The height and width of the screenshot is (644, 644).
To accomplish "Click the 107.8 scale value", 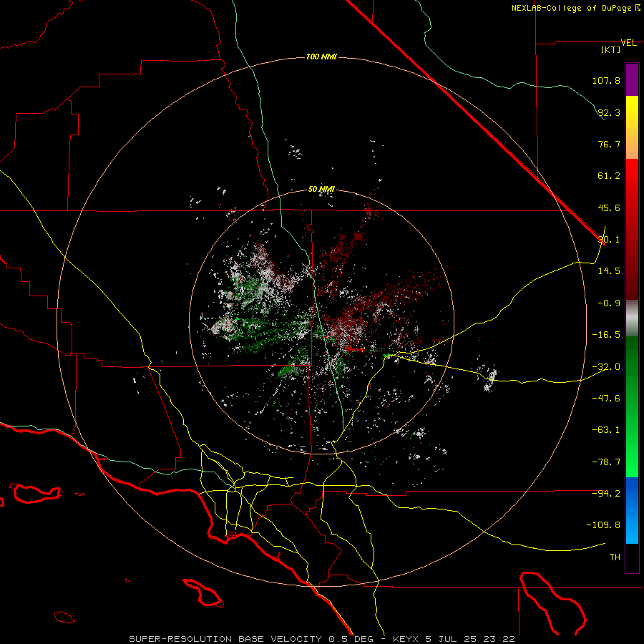I will (606, 80).
